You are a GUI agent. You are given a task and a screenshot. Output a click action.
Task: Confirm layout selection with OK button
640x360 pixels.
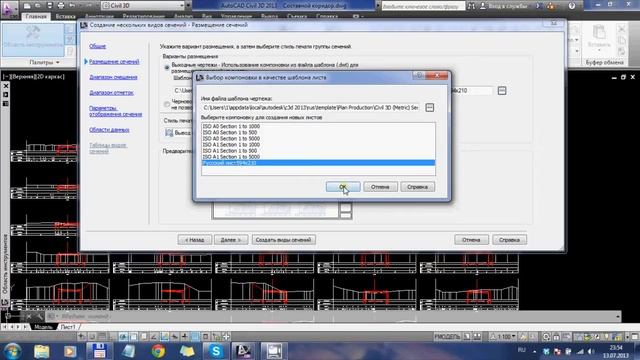pos(343,187)
